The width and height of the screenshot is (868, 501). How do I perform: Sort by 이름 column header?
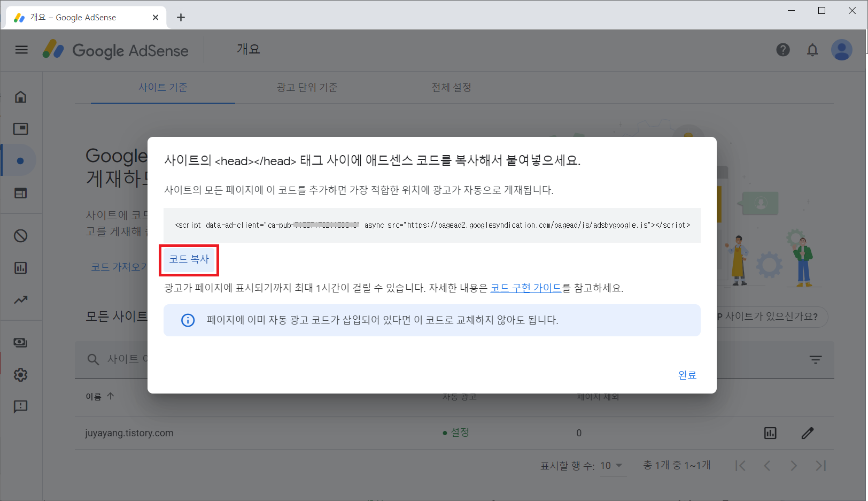click(100, 396)
